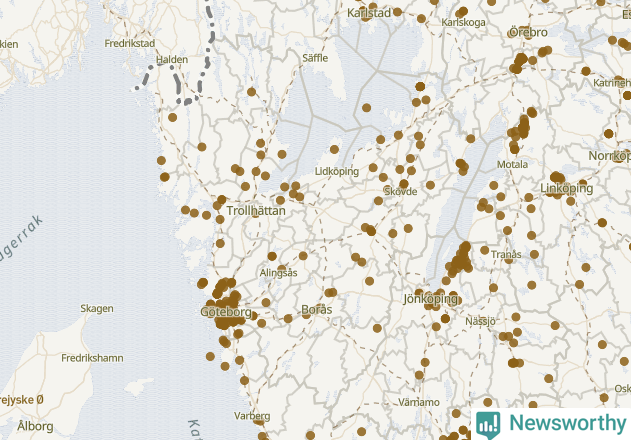Click the Göteborg city label

pyautogui.click(x=226, y=312)
